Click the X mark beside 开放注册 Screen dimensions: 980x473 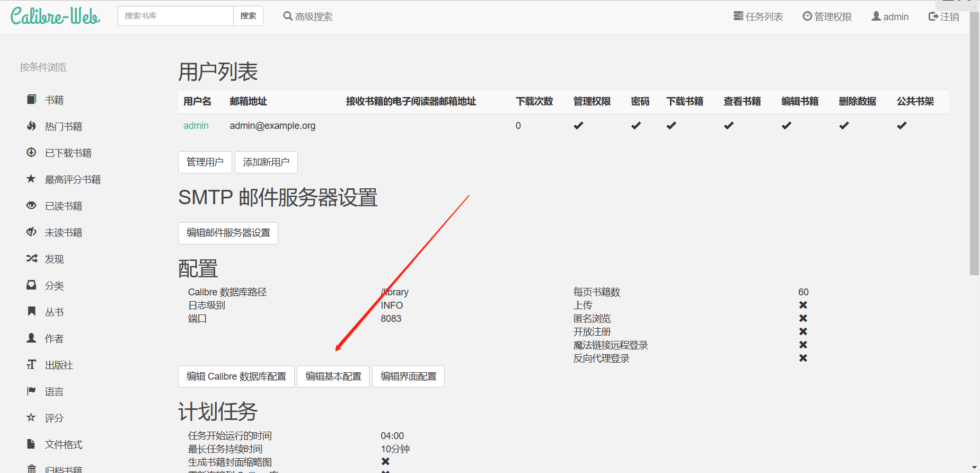click(x=803, y=331)
